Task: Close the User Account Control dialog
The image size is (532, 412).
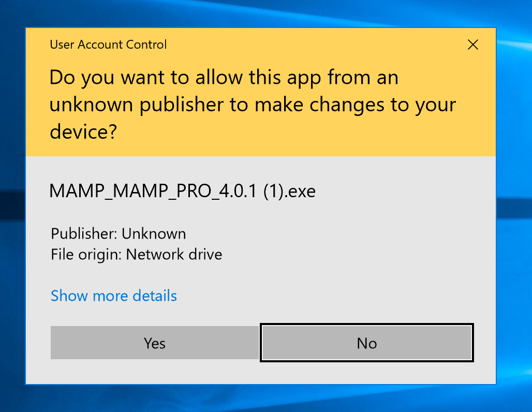Action: [x=472, y=45]
